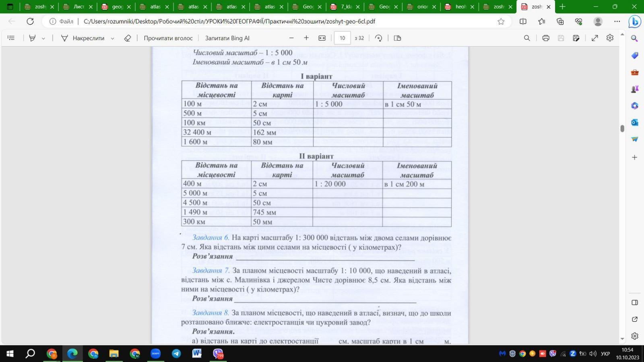Zoom out with the minus icon

[291, 38]
